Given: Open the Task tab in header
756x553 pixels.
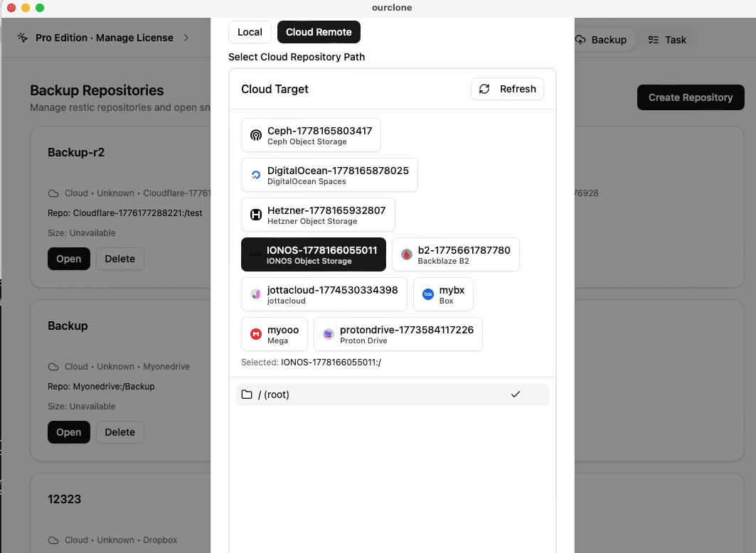Looking at the screenshot, I should point(667,40).
